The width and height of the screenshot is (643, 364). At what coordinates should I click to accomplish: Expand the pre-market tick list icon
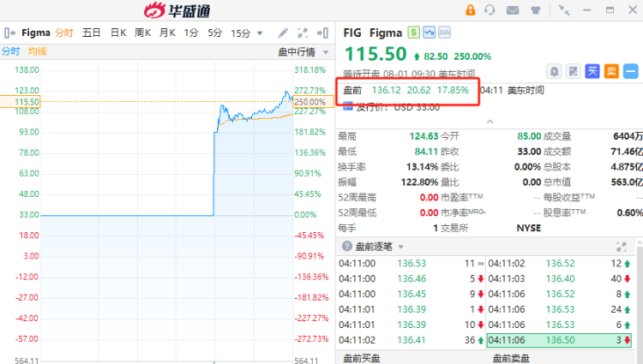pos(622,247)
